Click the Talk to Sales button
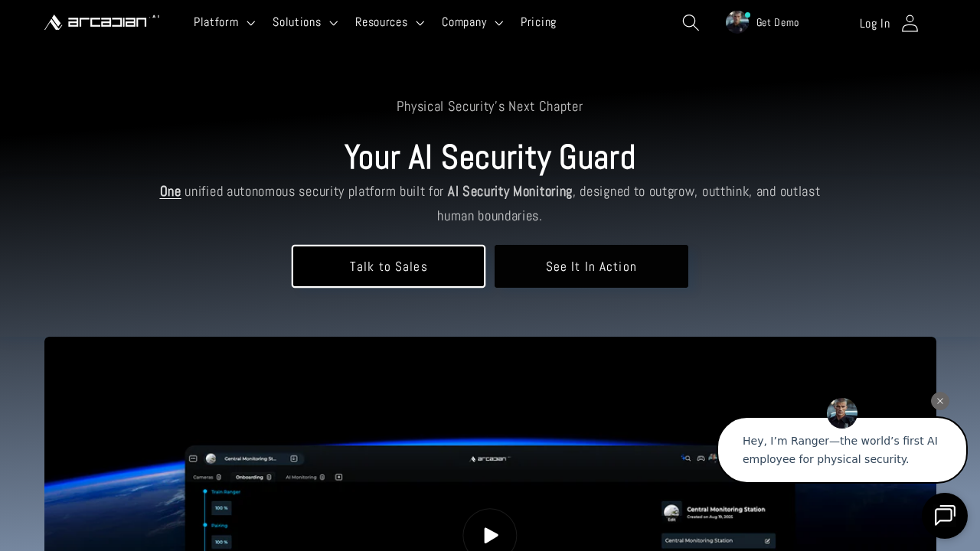980x551 pixels. (x=388, y=266)
